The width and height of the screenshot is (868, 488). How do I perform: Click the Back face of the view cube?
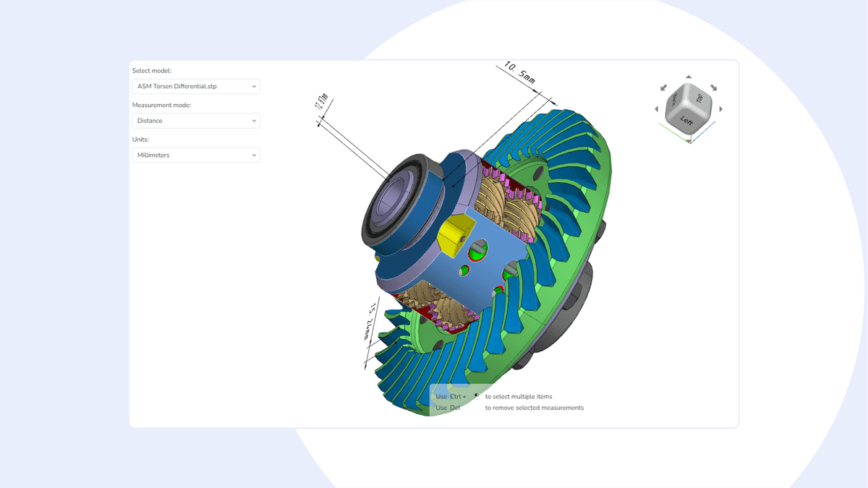point(674,100)
